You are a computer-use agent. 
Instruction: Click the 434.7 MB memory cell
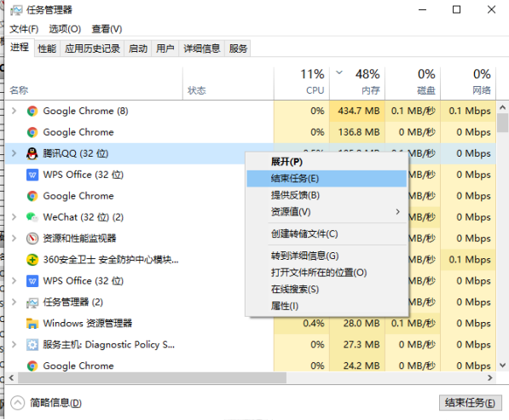pyautogui.click(x=357, y=111)
